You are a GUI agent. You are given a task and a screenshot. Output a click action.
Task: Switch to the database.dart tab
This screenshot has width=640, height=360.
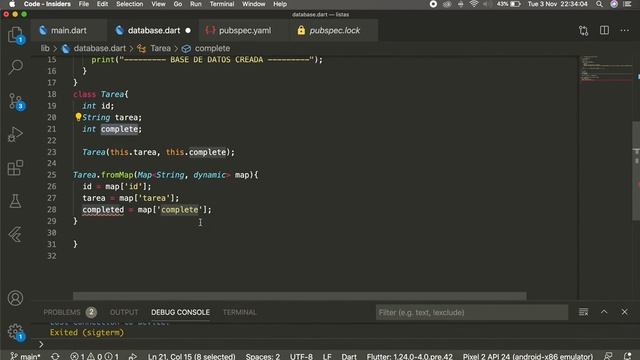(153, 31)
